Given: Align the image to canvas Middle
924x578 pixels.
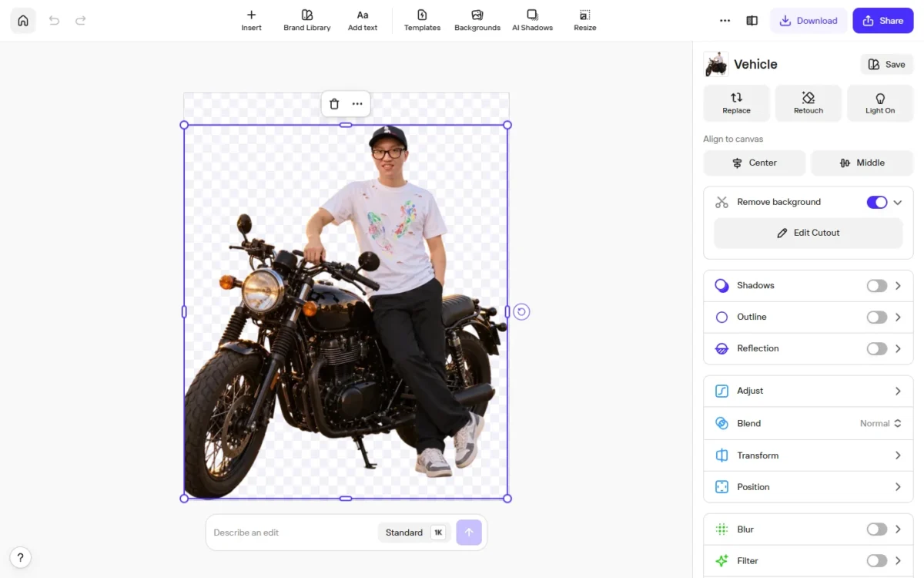Looking at the screenshot, I should click(862, 163).
